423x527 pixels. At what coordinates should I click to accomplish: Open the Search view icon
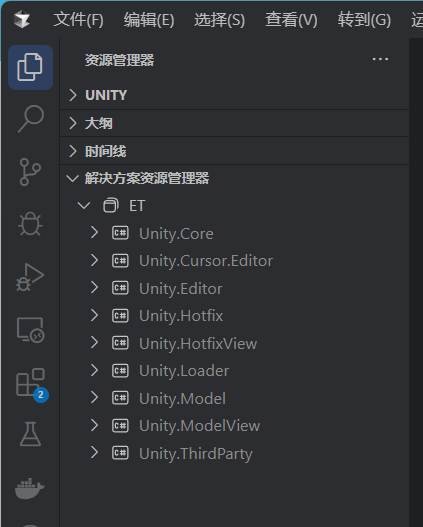pyautogui.click(x=30, y=119)
